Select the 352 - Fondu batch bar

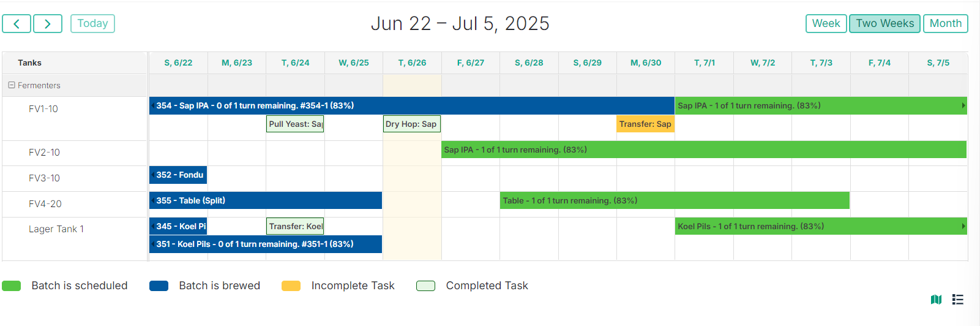point(178,175)
